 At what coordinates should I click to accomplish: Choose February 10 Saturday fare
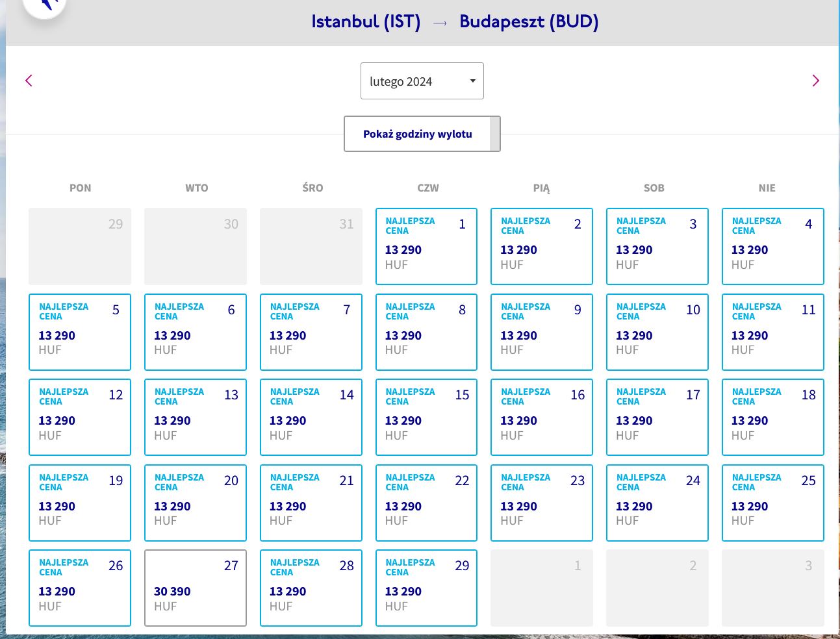tap(657, 332)
